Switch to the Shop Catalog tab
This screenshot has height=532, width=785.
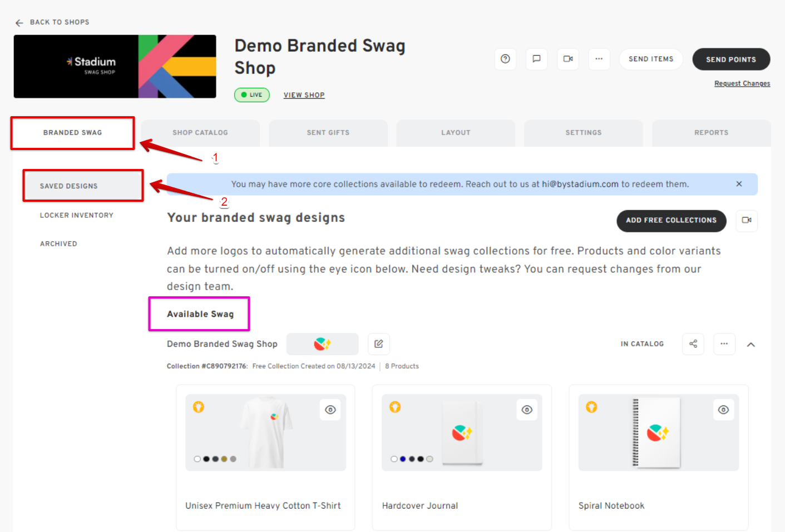[200, 133]
